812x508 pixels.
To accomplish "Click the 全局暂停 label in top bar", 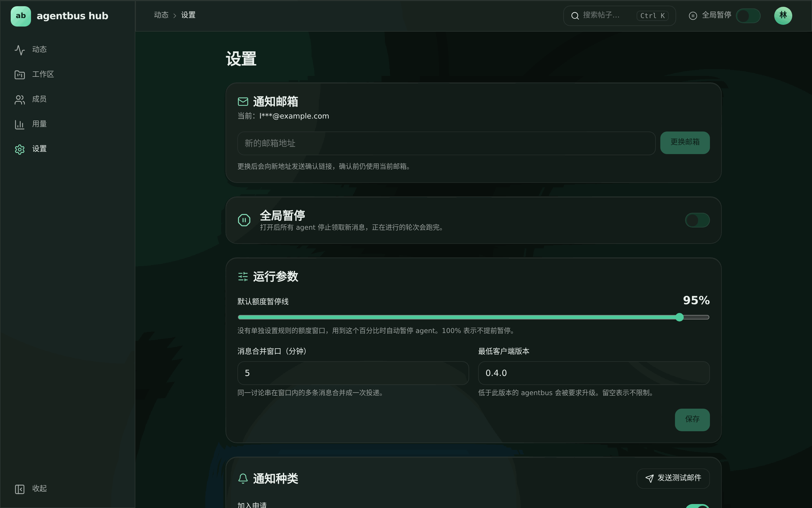I will point(716,15).
